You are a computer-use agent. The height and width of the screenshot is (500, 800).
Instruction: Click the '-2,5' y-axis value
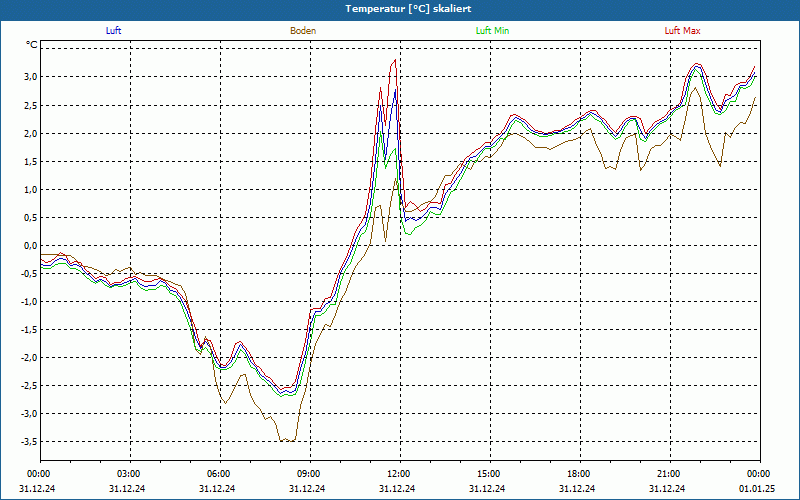pos(30,385)
